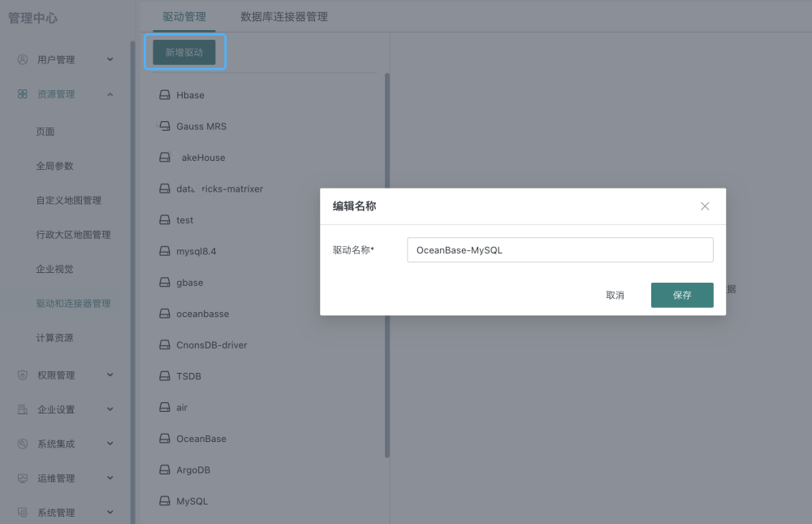
Task: Collapse the 资源管理 menu chevron
Action: point(110,94)
